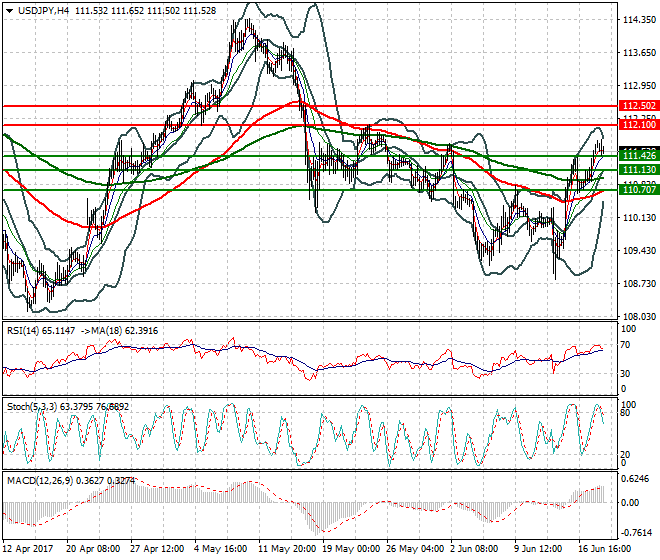Select the RSI 70 level label
The width and height of the screenshot is (660, 560).
point(625,345)
